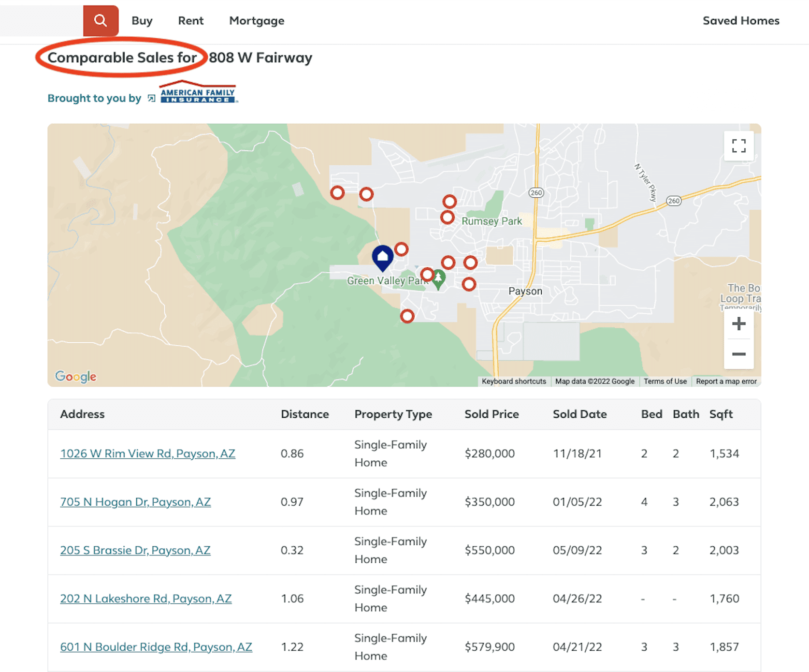Zoom in on the map
Viewport: 809px width, 672px height.
[738, 323]
